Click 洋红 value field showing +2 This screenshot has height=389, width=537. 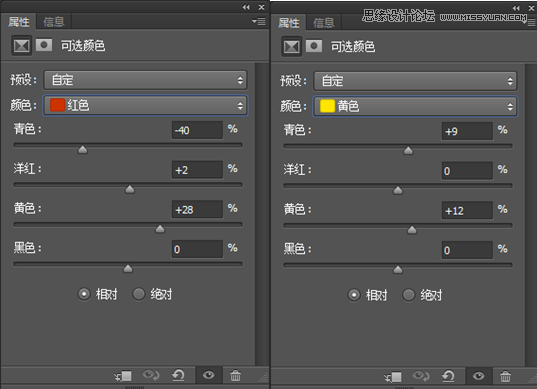coord(197,170)
